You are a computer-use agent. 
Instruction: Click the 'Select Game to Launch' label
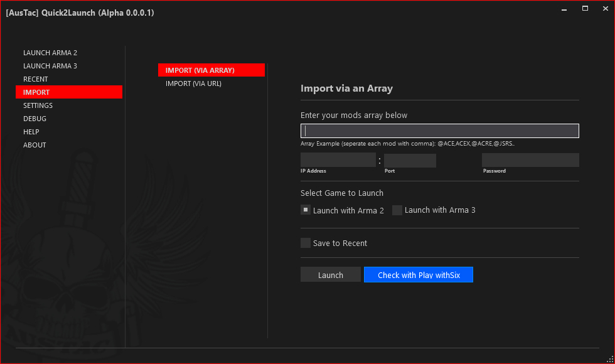point(342,193)
